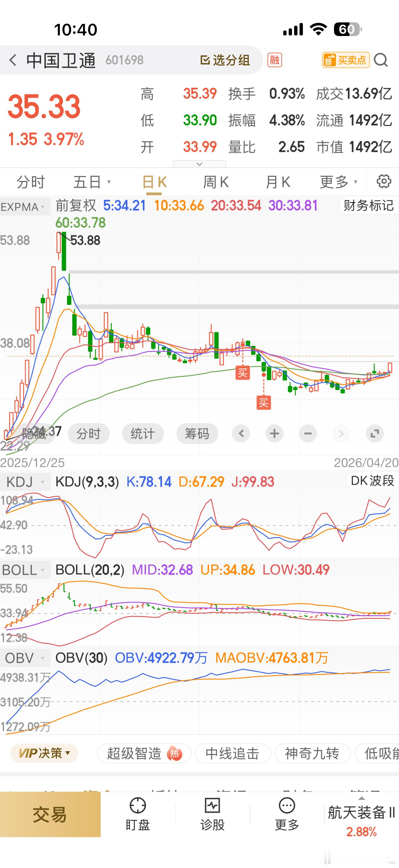Image resolution: width=399 pixels, height=868 pixels.
Task: Open 盯盘 watch icon in bottom bar
Action: [138, 814]
